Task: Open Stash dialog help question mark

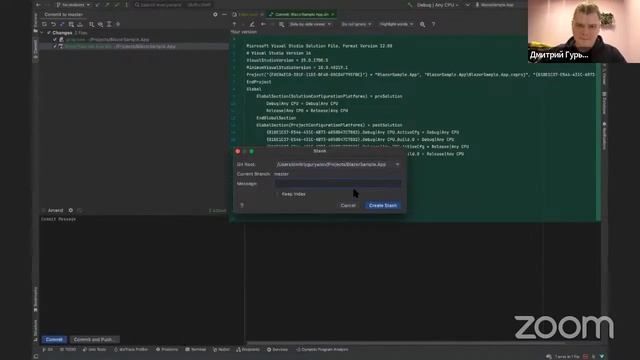Action: (242, 205)
